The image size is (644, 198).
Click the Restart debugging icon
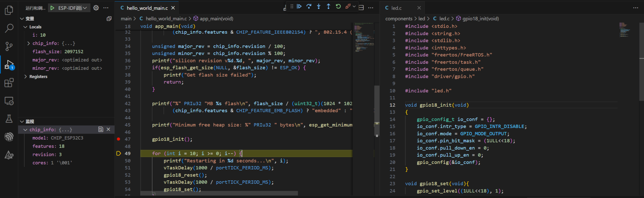click(338, 6)
